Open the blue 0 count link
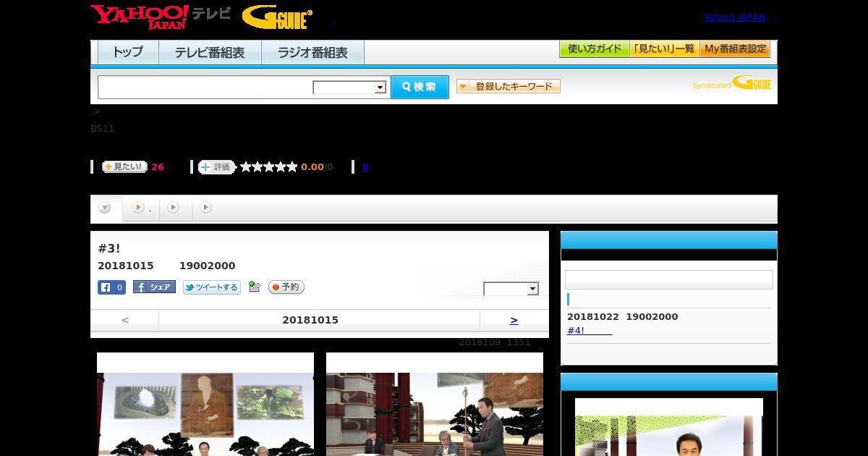 [x=365, y=167]
